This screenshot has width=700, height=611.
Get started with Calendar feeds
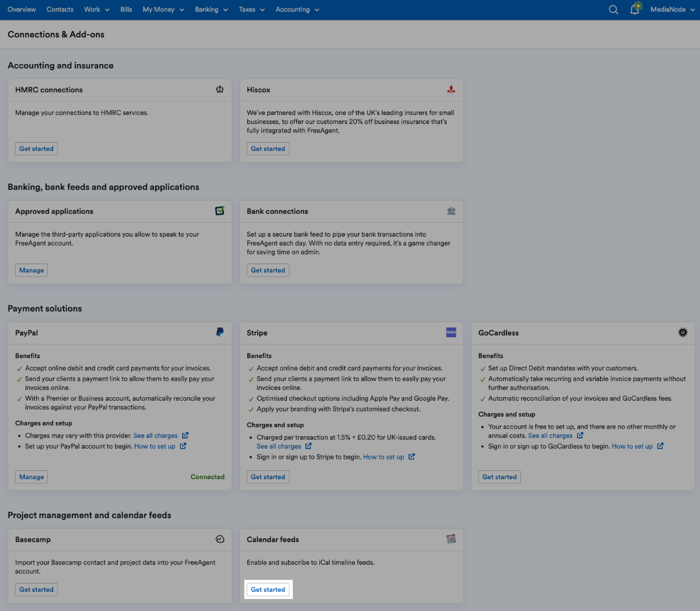(268, 589)
